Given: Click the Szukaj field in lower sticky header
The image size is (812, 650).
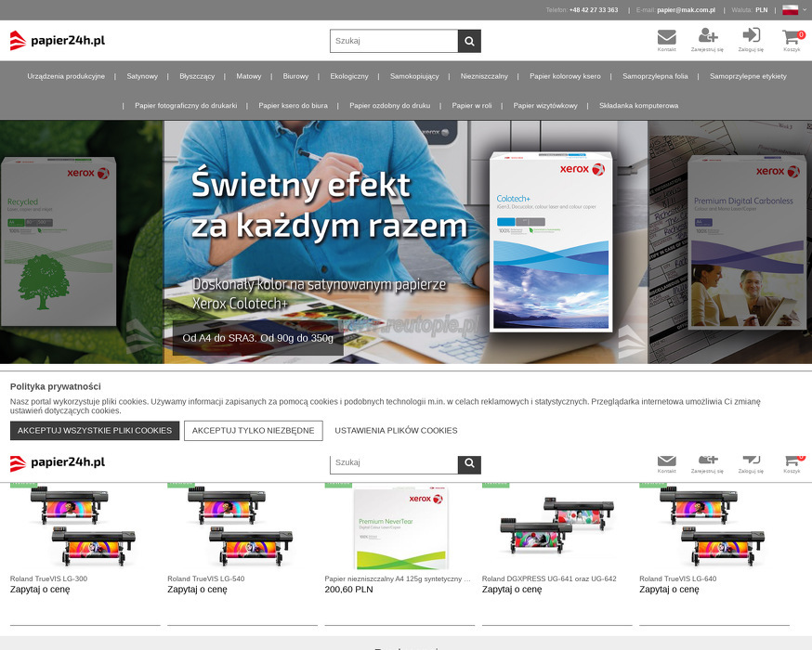Looking at the screenshot, I should (394, 463).
